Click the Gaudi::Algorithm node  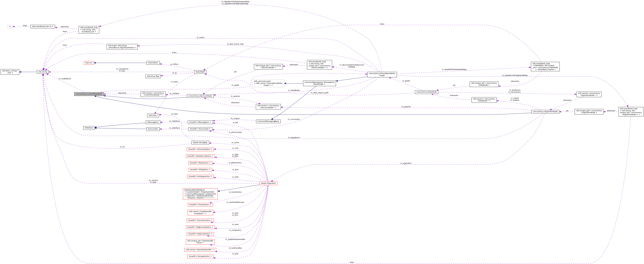click(x=268, y=183)
